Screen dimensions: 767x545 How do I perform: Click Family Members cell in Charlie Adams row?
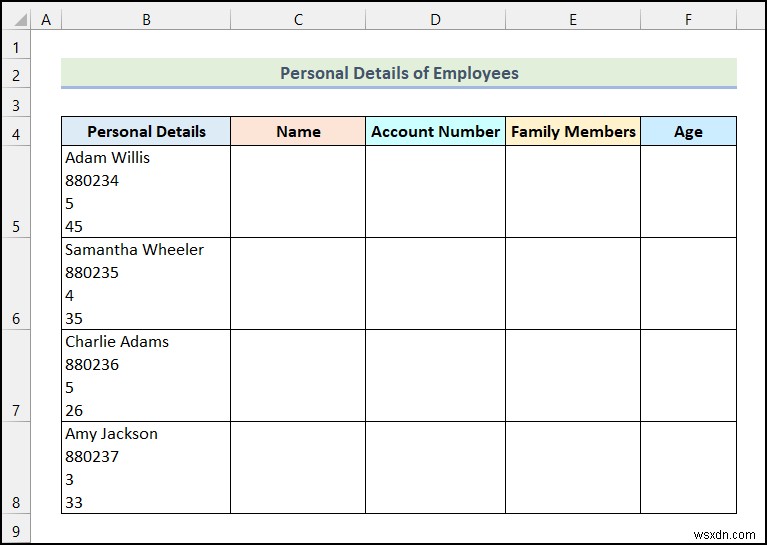tap(573, 376)
